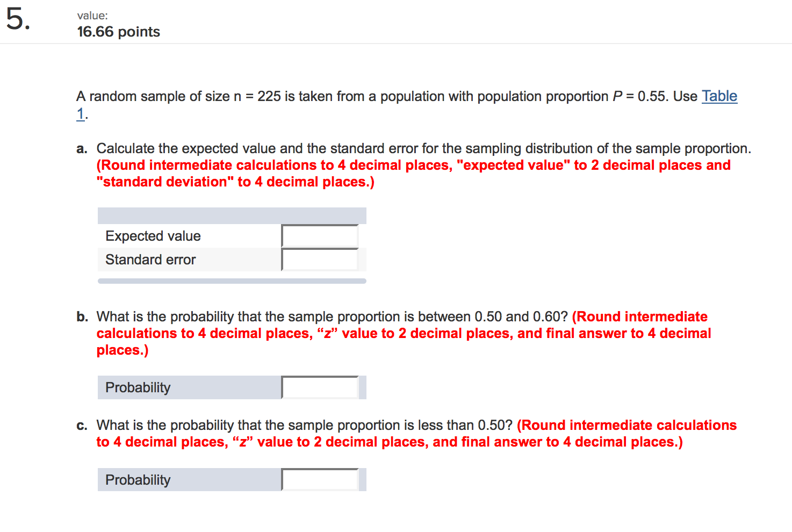
Task: Click the red rounding instructions under part a
Action: [x=414, y=174]
